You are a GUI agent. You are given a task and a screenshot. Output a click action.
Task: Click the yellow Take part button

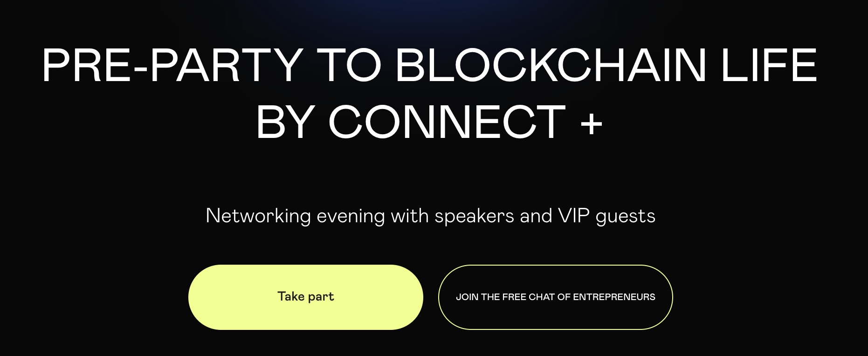[305, 297]
